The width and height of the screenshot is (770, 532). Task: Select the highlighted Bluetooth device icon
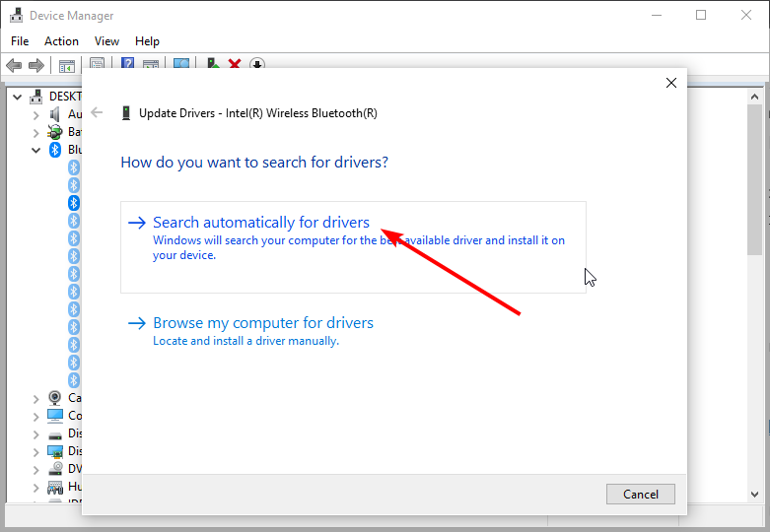[74, 203]
